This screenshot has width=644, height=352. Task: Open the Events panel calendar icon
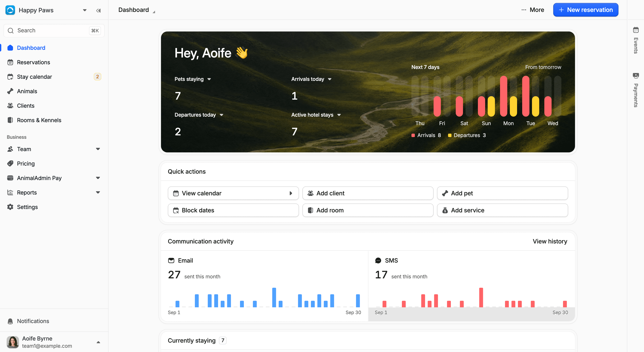coord(636,30)
